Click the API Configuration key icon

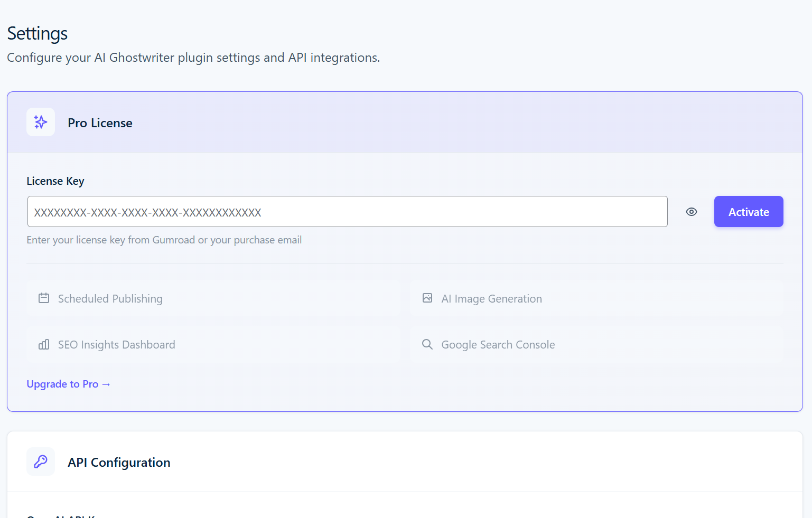(41, 462)
